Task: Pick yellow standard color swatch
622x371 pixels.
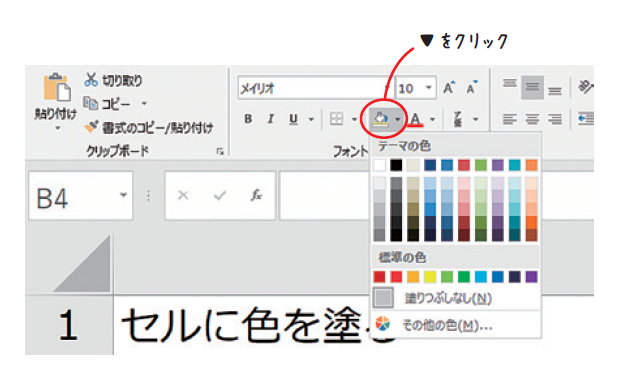Action: [430, 277]
